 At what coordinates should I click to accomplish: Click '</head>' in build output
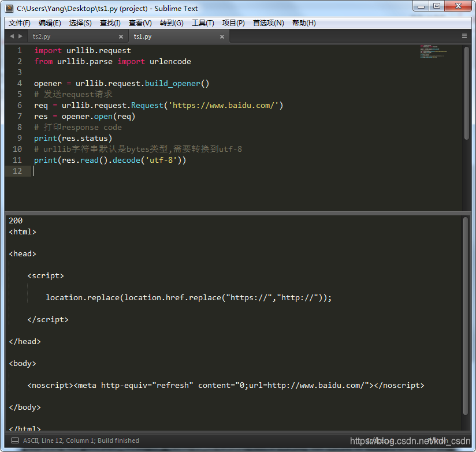click(x=25, y=342)
